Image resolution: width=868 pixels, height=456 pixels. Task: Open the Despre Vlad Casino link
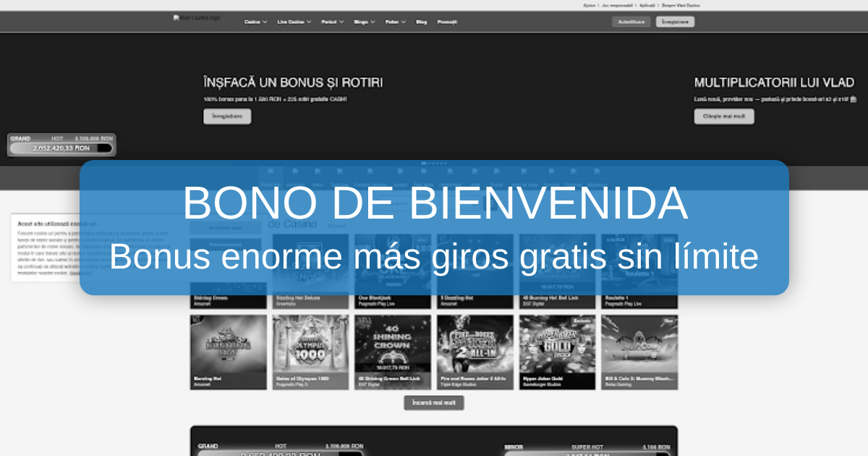click(680, 5)
